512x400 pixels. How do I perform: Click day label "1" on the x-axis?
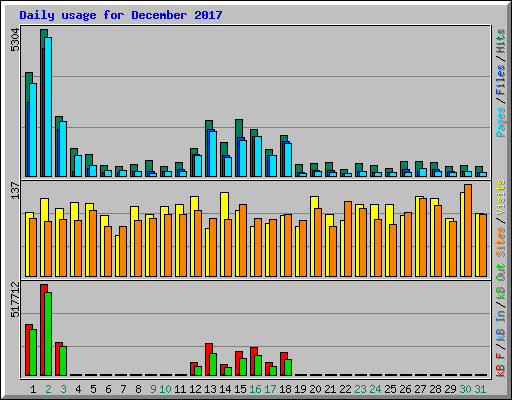[x=33, y=389]
